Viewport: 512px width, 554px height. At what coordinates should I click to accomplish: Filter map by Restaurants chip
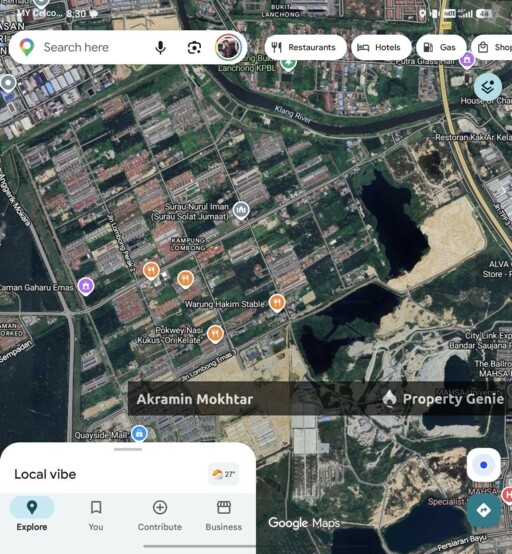click(x=305, y=47)
